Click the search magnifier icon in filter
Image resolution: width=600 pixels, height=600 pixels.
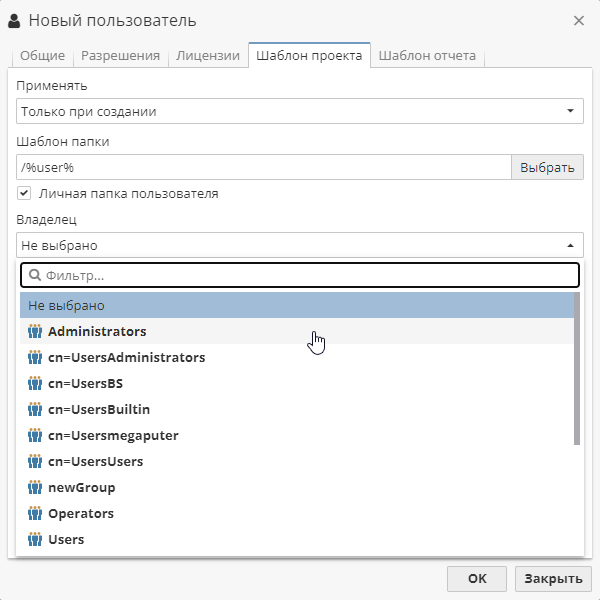tap(35, 275)
